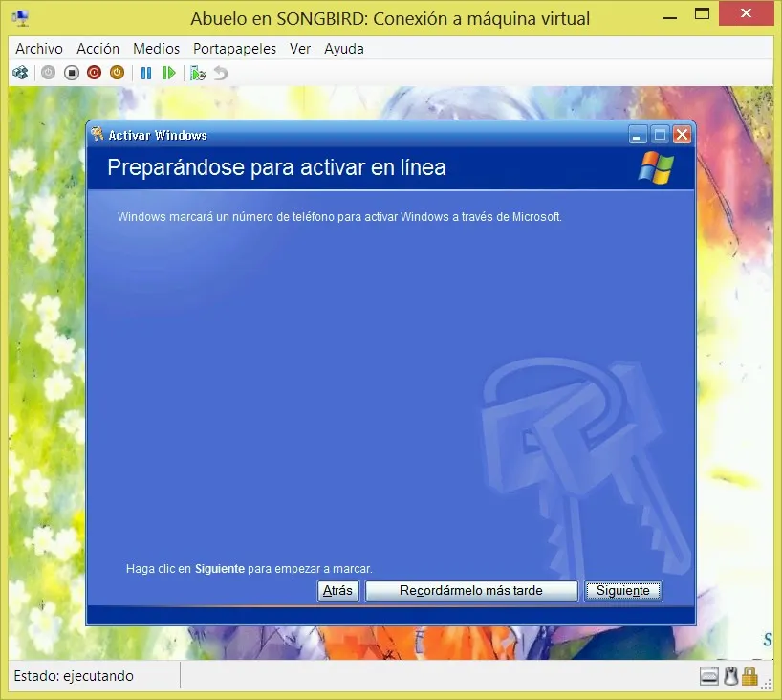
Task: Go back with the Atrás button
Action: click(x=337, y=590)
